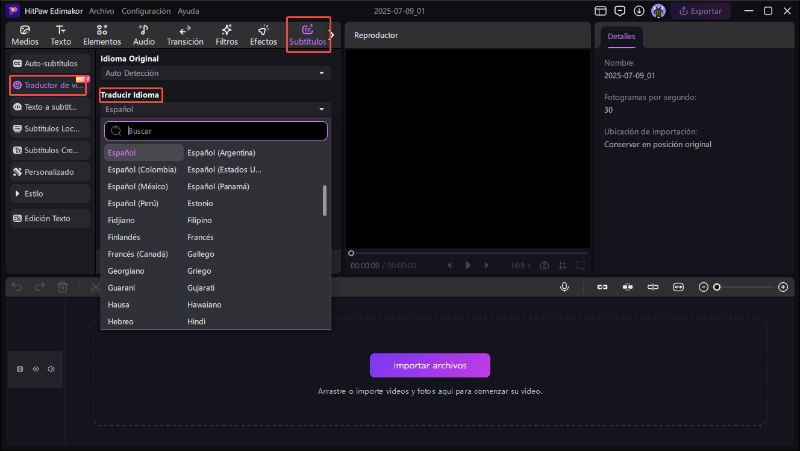Open the Archivo menu
Viewport: 800px width, 451px height.
point(102,11)
